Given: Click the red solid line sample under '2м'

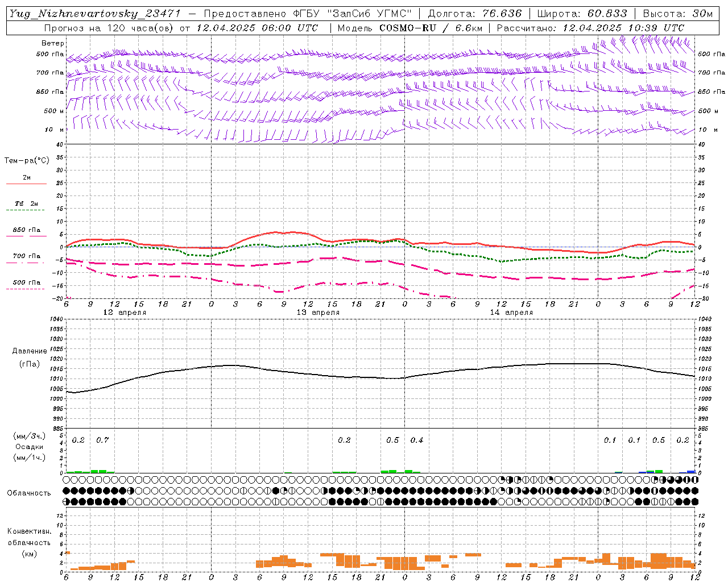Looking at the screenshot, I should tap(26, 184).
